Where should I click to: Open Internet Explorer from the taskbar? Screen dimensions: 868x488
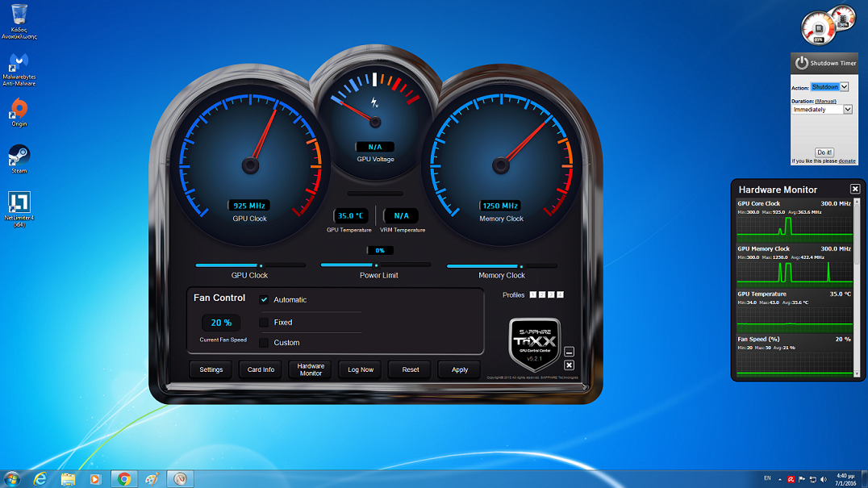click(x=40, y=478)
